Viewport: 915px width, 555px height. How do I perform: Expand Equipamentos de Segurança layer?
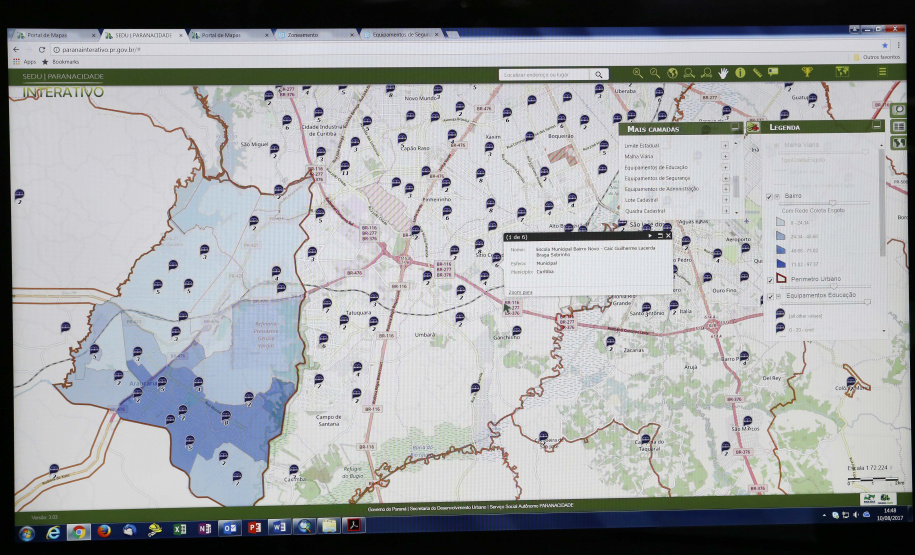[x=725, y=178]
